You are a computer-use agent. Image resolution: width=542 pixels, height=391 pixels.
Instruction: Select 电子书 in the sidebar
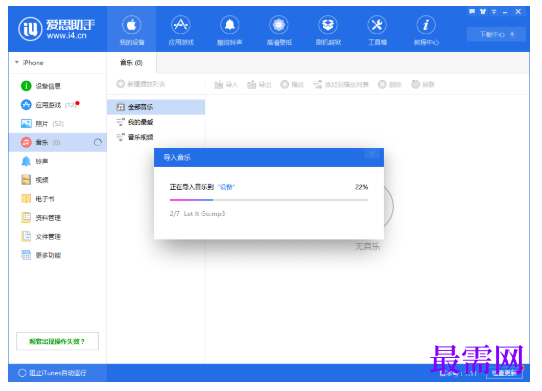pos(58,199)
